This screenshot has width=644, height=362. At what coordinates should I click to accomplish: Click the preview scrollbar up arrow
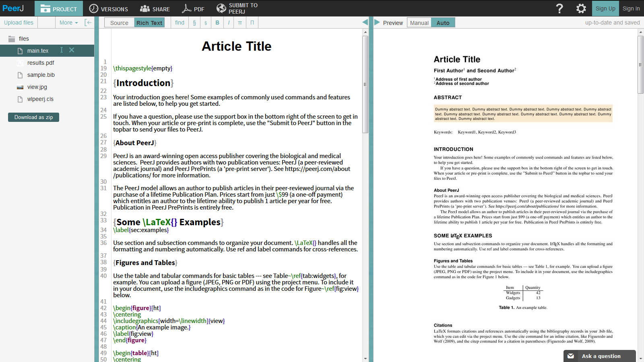click(640, 32)
